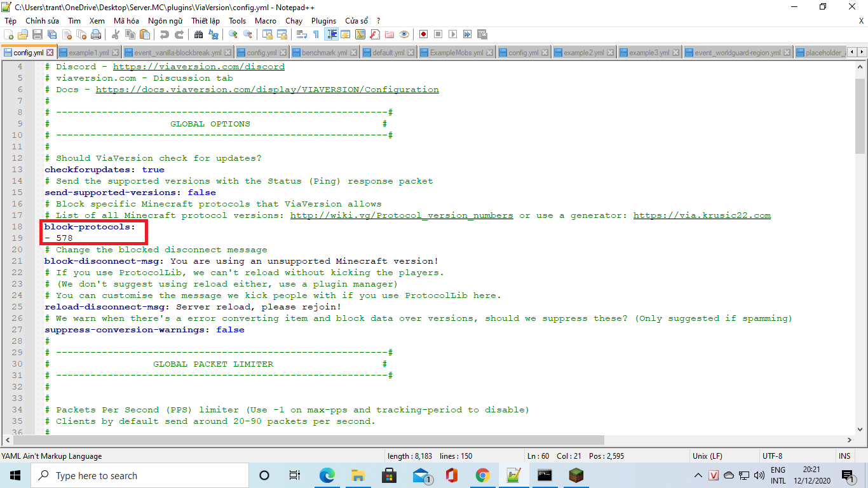The image size is (868, 488).
Task: Undo the last edit via toolbar
Action: 165,34
